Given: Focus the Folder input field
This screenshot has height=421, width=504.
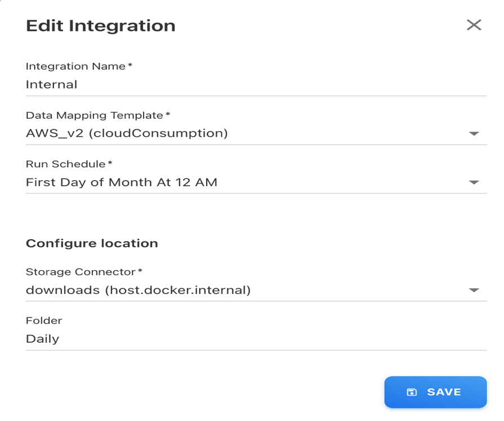Looking at the screenshot, I should coord(256,339).
